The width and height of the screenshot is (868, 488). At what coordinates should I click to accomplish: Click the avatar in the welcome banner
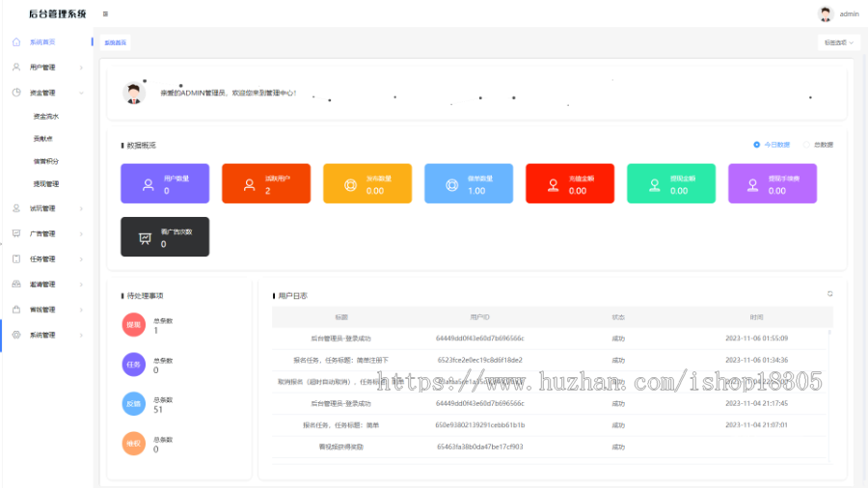pyautogui.click(x=133, y=93)
